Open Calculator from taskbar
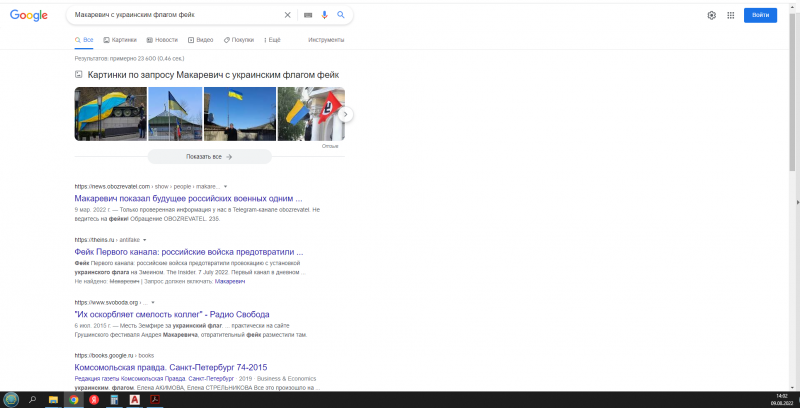The height and width of the screenshot is (408, 800). pos(114,400)
